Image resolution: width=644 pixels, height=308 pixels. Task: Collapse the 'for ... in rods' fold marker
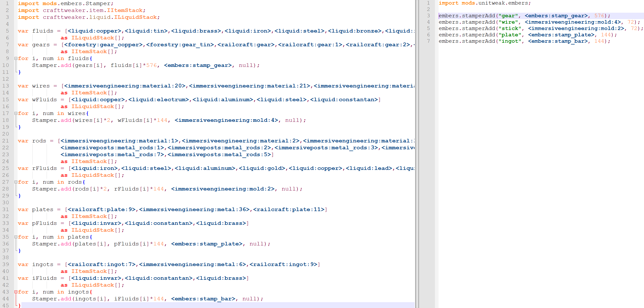[16, 182]
